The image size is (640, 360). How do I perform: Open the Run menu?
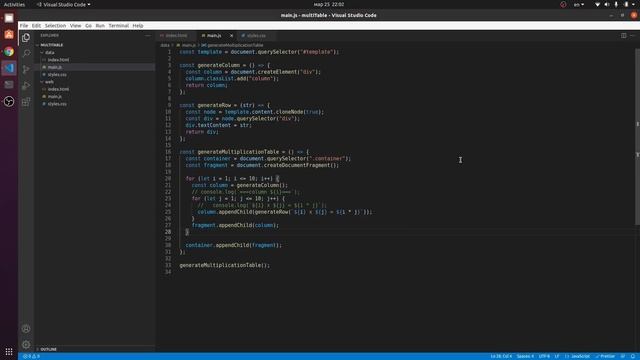click(x=100, y=25)
